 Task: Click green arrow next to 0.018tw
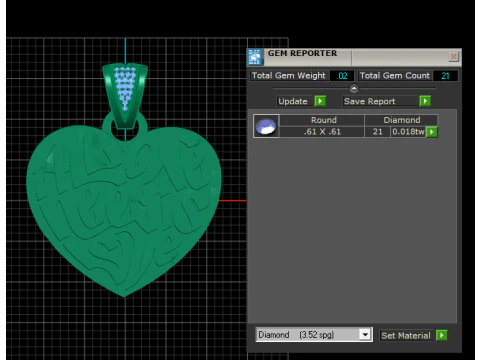[x=432, y=132]
